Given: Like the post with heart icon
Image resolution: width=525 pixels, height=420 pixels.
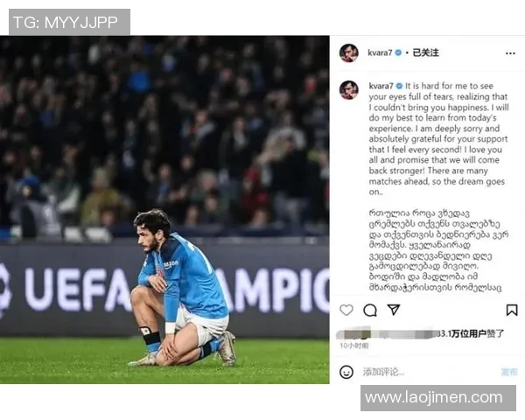Looking at the screenshot, I should click(346, 310).
